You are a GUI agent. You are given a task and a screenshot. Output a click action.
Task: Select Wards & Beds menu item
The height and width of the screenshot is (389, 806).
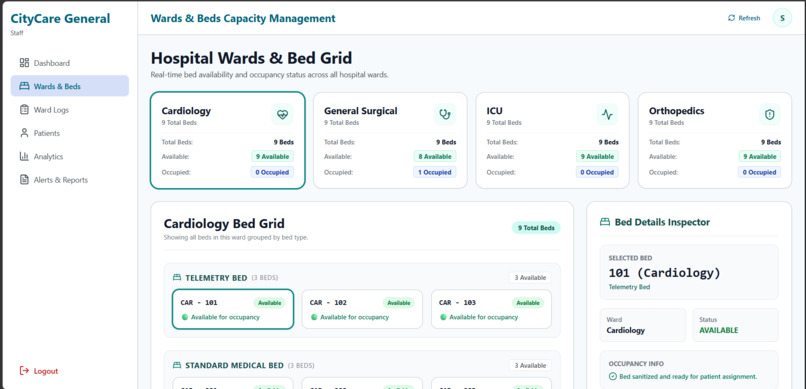tap(70, 86)
